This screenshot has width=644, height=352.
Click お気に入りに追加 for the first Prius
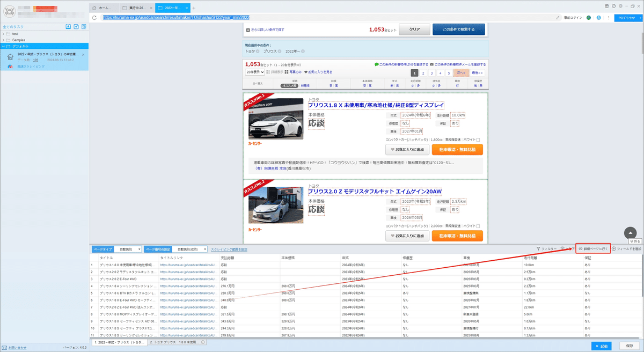click(407, 150)
